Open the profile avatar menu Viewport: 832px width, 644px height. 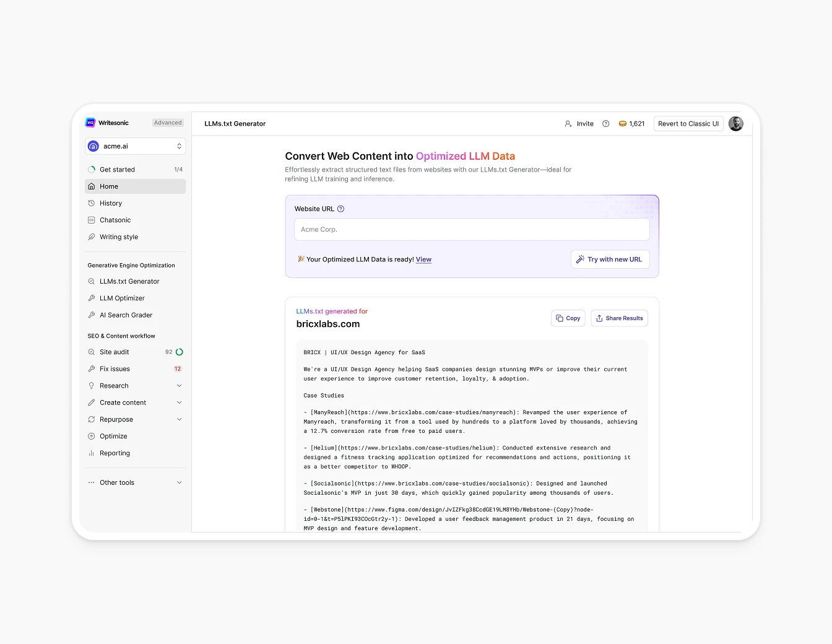(735, 123)
